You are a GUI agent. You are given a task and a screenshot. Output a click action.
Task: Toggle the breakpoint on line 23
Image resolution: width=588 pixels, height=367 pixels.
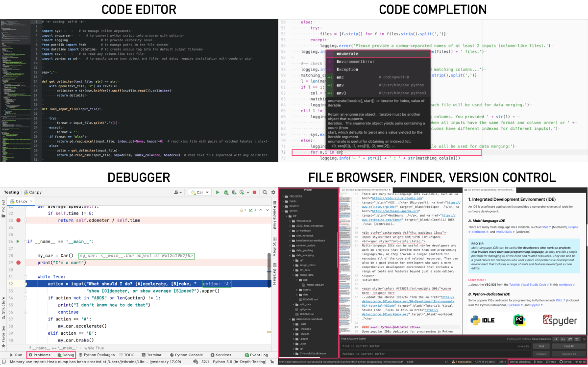click(19, 220)
